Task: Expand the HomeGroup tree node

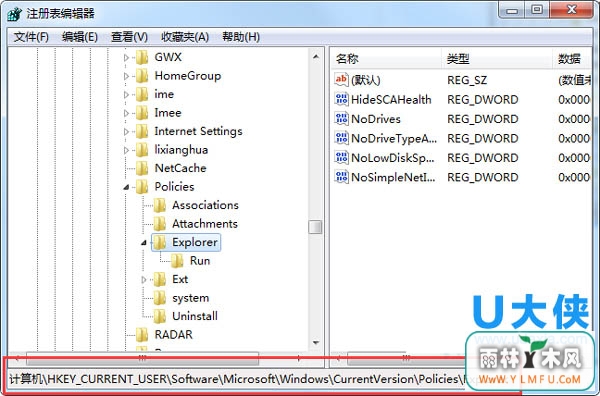Action: pos(126,76)
